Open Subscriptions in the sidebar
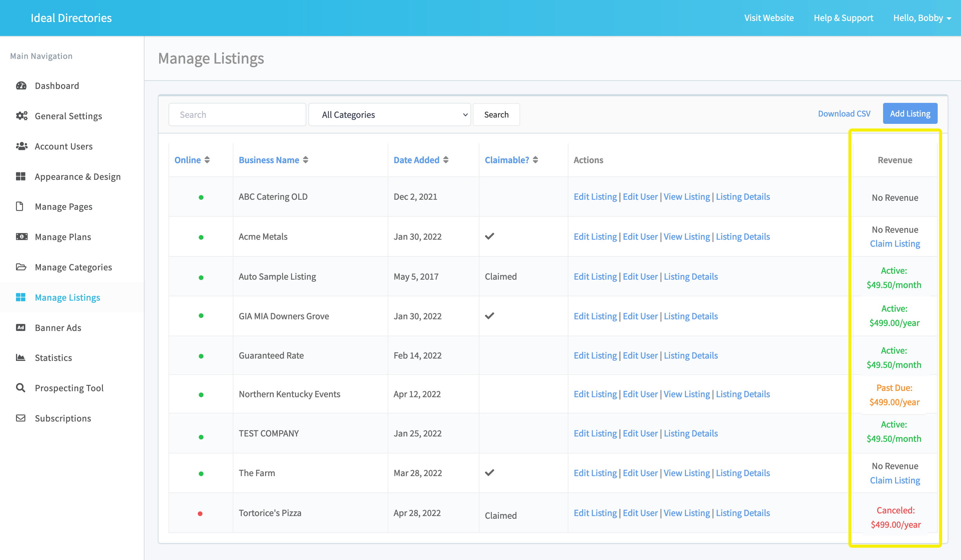Screen dimensions: 961x560 coord(63,418)
